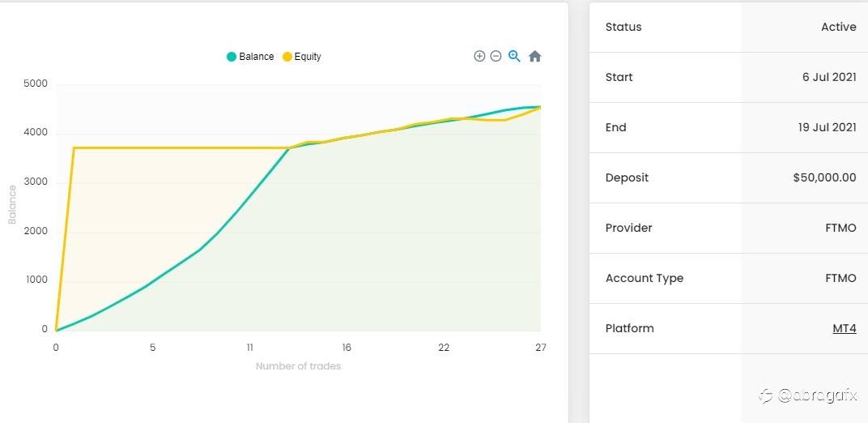Click the Account Type row label
The image size is (868, 423).
click(x=645, y=279)
